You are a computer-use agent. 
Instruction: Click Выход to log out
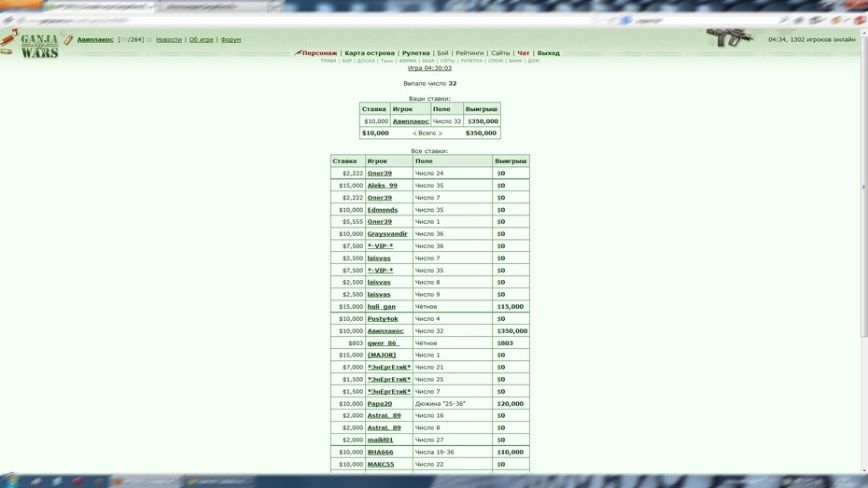click(x=548, y=53)
